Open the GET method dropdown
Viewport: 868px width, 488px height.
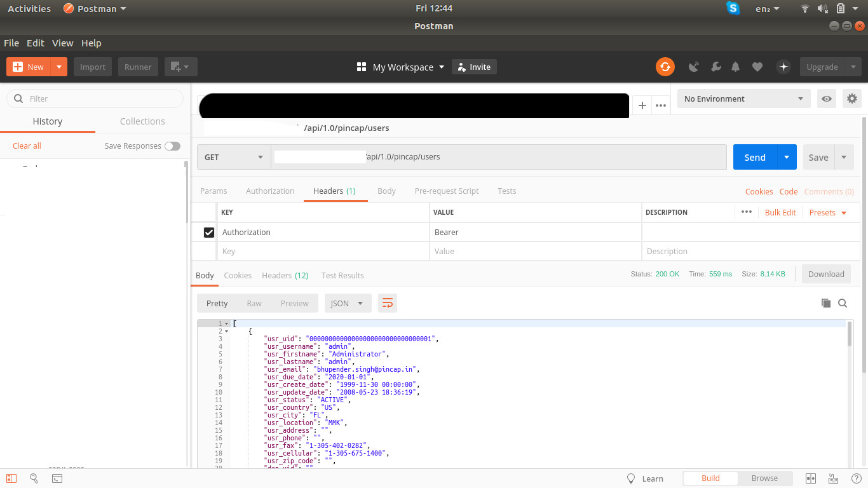click(x=234, y=157)
